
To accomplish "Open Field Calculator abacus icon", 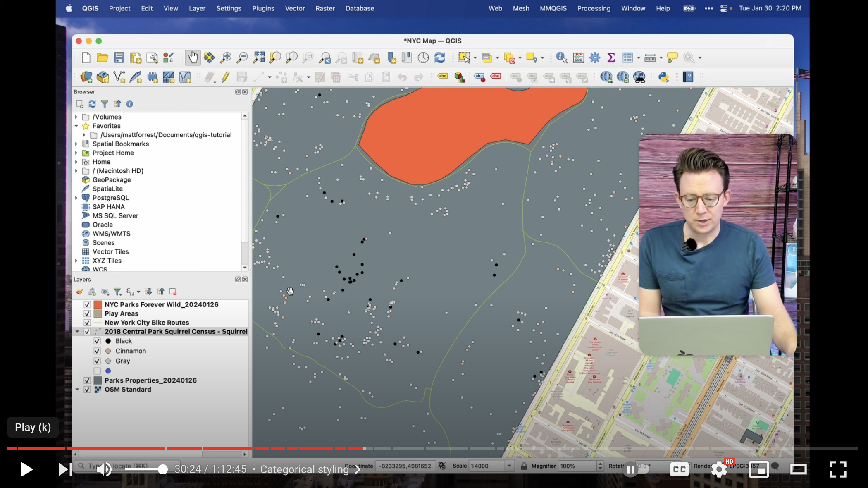I will click(578, 57).
